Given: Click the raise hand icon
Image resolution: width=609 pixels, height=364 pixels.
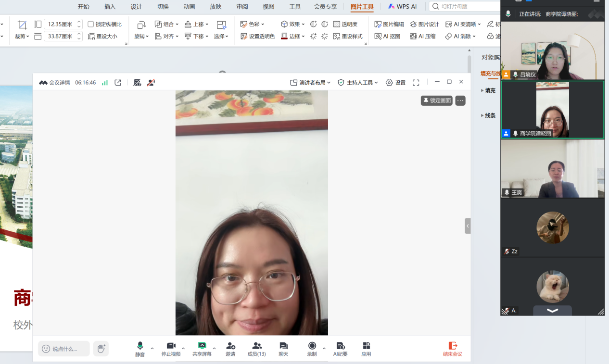Looking at the screenshot, I should 101,349.
